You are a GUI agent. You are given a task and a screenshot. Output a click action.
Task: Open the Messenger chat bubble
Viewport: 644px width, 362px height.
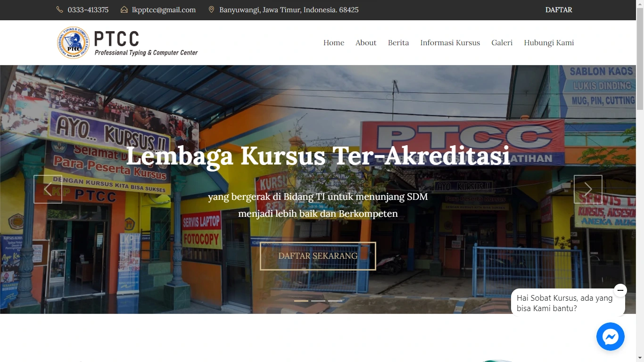tap(610, 337)
